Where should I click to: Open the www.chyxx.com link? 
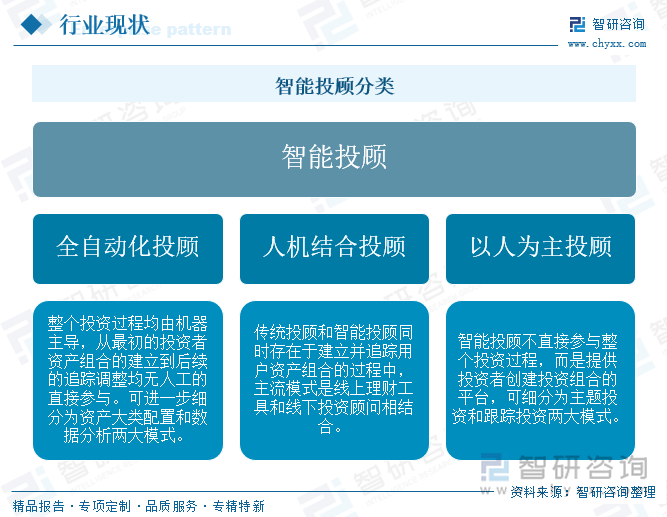[x=607, y=43]
